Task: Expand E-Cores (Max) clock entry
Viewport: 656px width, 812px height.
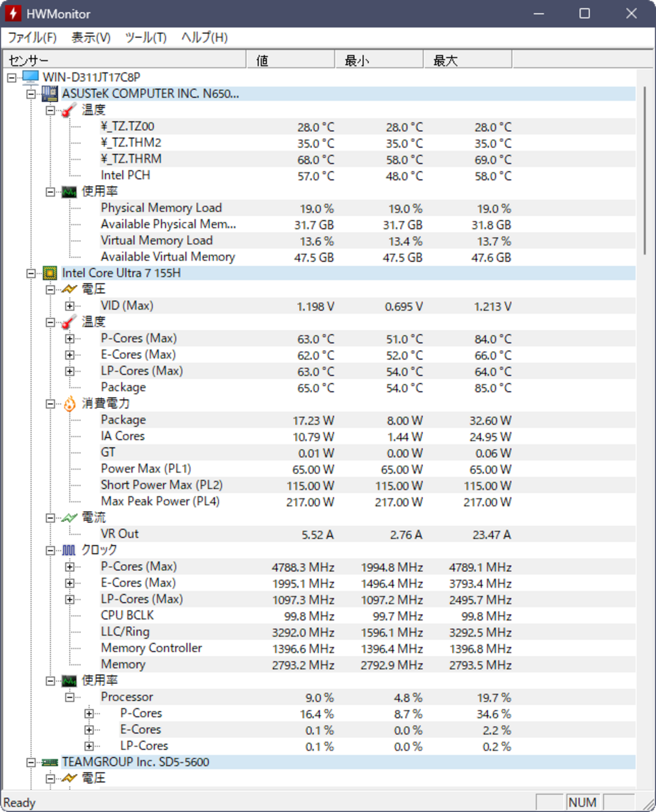Action: tap(70, 583)
